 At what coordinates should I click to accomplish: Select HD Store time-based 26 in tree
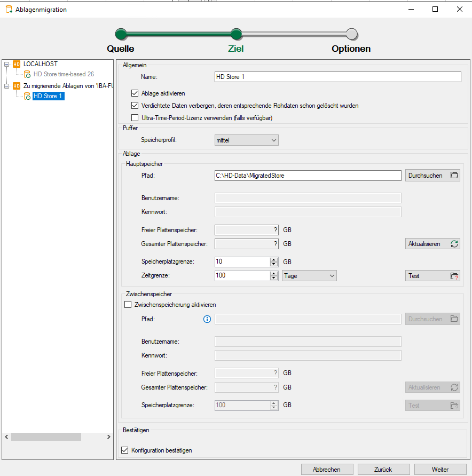64,75
